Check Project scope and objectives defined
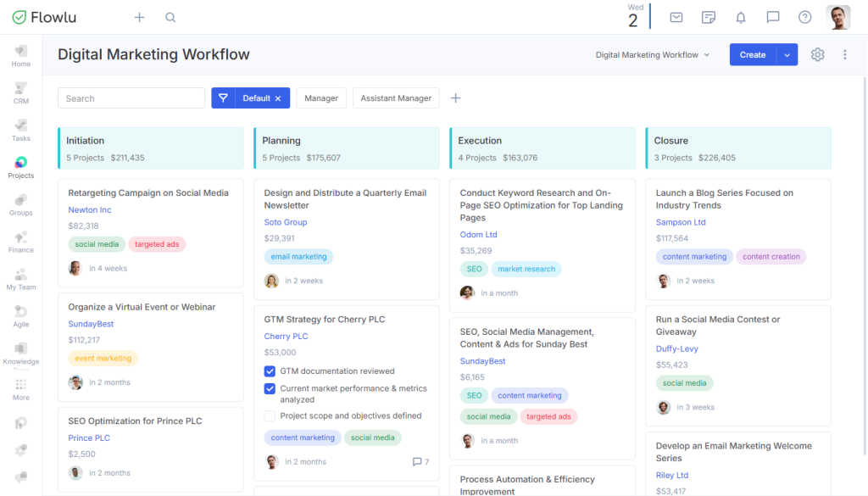 point(270,415)
